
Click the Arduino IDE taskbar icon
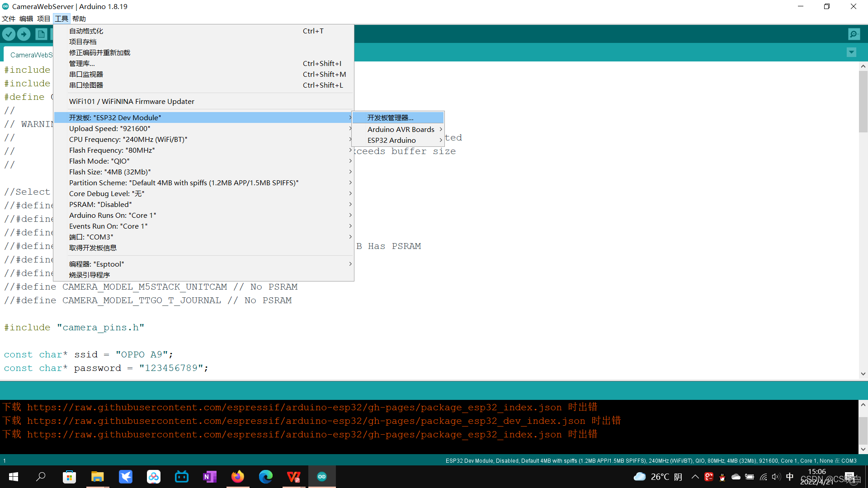coord(322,477)
